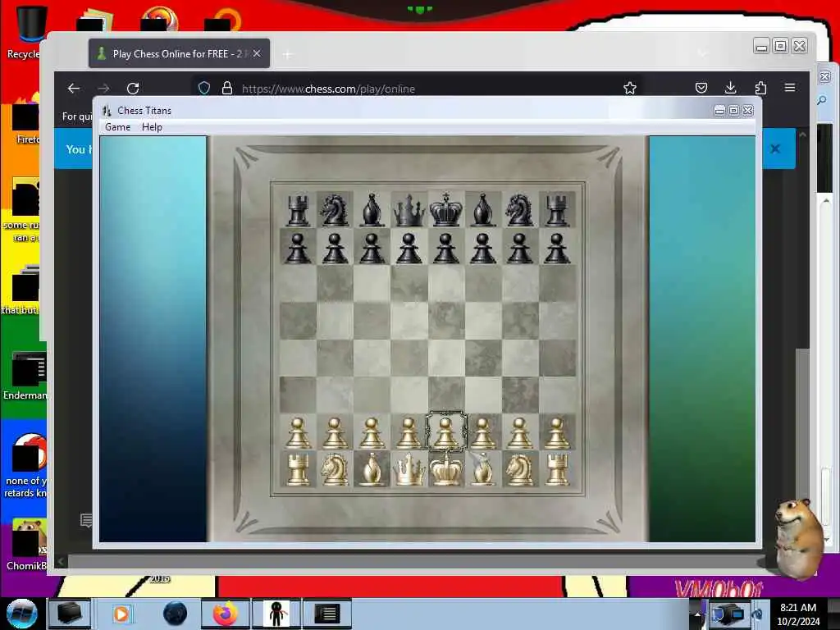
Task: View site tracking protection shield icon
Action: pos(204,89)
